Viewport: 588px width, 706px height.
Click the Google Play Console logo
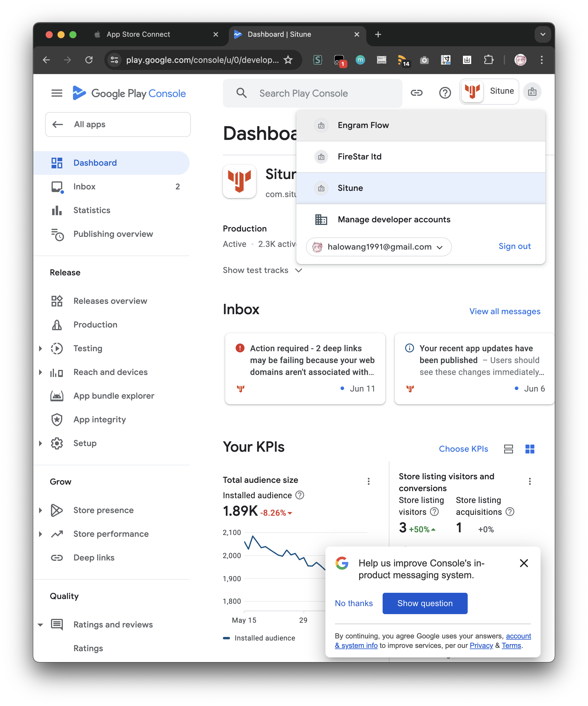[x=129, y=93]
